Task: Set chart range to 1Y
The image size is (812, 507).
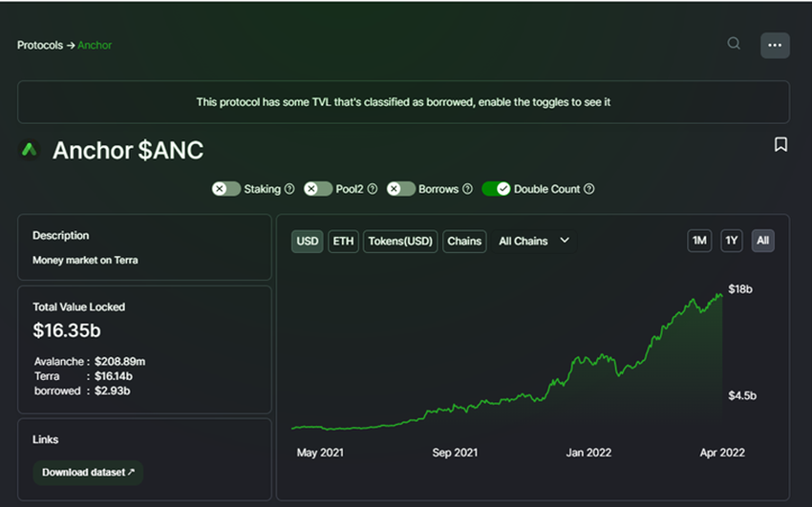Action: click(731, 241)
